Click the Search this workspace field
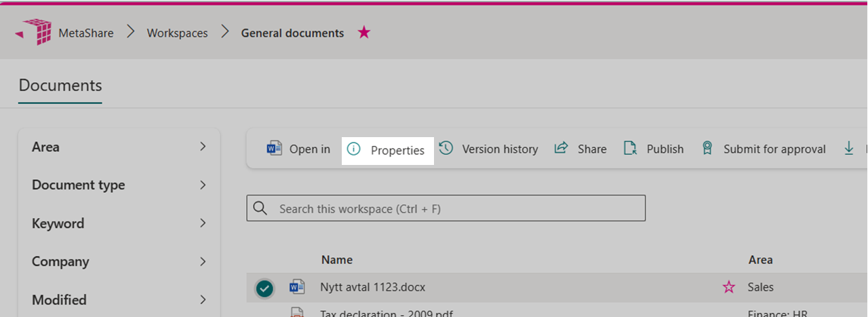Screen dimensions: 868x317 pyautogui.click(x=454, y=208)
